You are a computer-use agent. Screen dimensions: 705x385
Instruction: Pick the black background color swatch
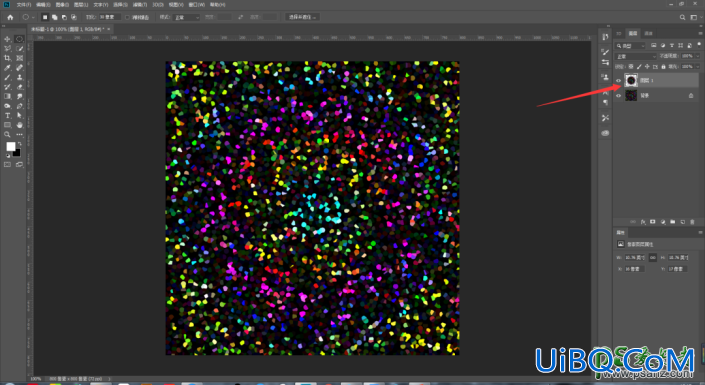pos(17,153)
